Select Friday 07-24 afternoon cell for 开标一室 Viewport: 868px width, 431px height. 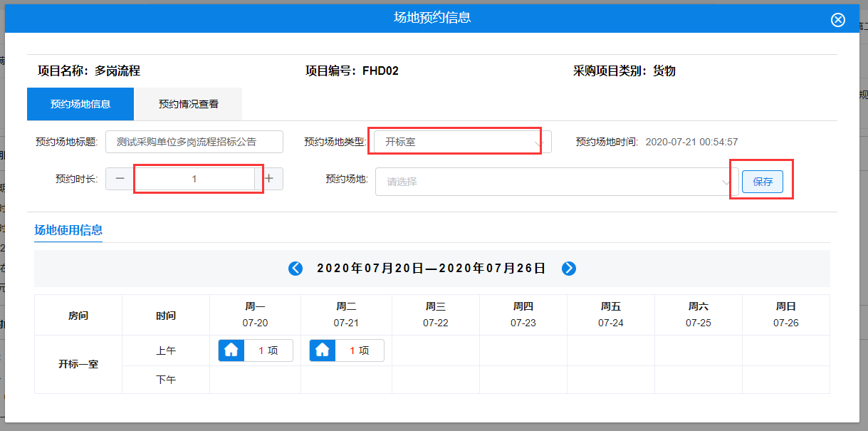[x=610, y=380]
